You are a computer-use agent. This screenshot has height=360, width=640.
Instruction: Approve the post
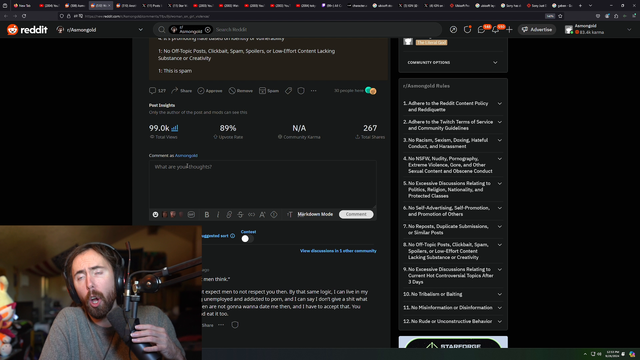[210, 91]
